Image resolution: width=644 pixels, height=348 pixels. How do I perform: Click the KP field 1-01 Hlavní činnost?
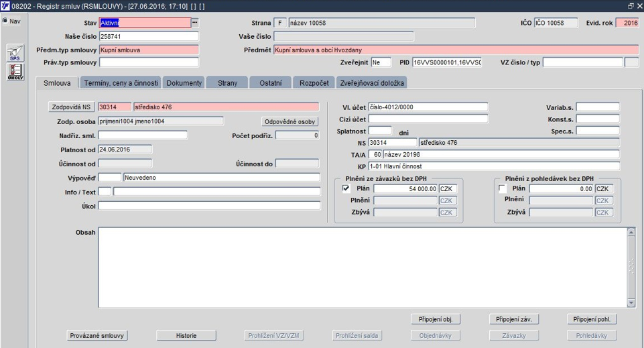tap(494, 166)
